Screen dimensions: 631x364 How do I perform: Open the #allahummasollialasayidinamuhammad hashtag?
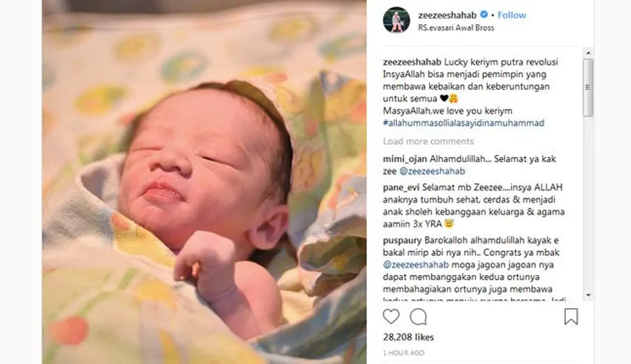[x=464, y=123]
